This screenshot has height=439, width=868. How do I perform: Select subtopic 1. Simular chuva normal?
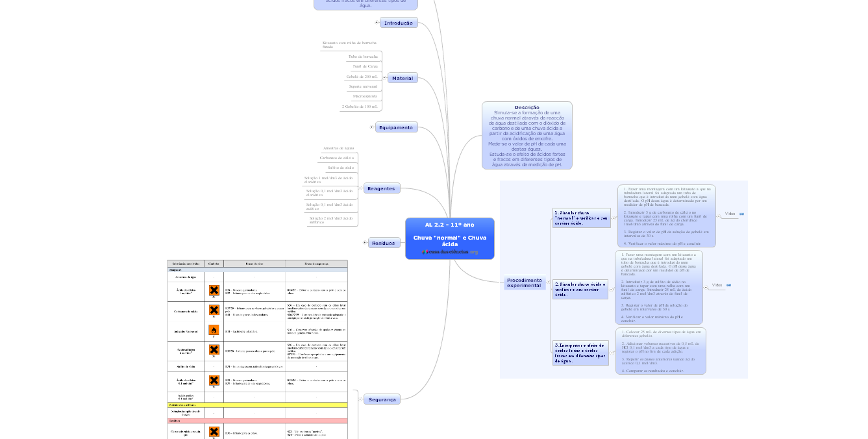tap(581, 218)
